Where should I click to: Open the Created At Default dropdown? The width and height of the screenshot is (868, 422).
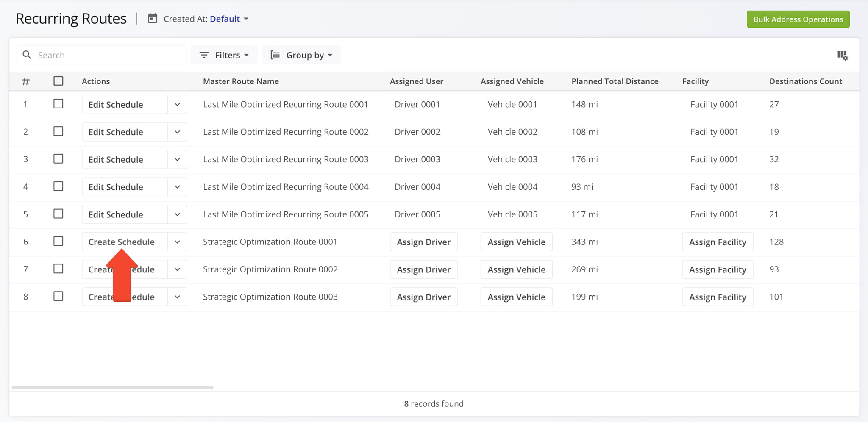pos(229,19)
